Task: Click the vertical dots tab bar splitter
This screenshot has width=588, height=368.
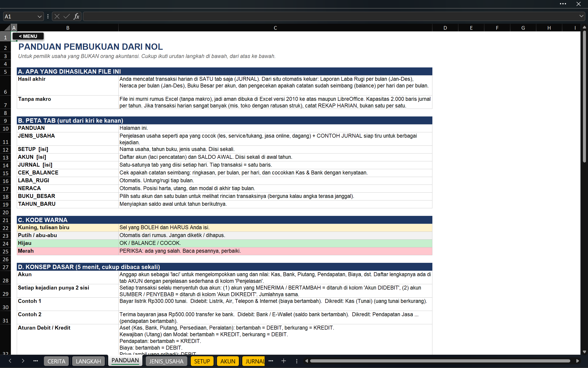Action: [297, 361]
